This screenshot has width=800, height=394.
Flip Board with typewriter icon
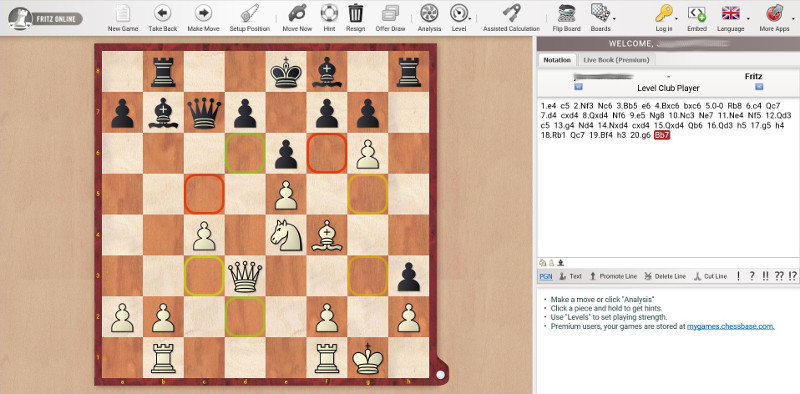click(x=566, y=13)
